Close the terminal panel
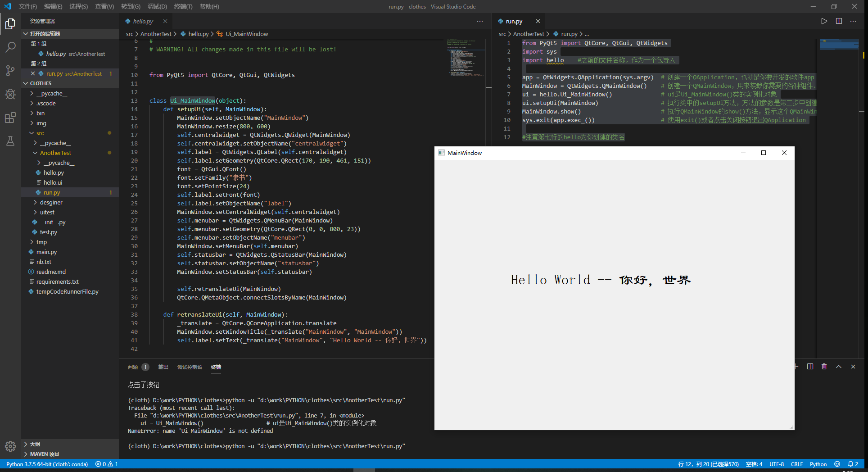Screen dimensions: 868x472 tap(853, 367)
